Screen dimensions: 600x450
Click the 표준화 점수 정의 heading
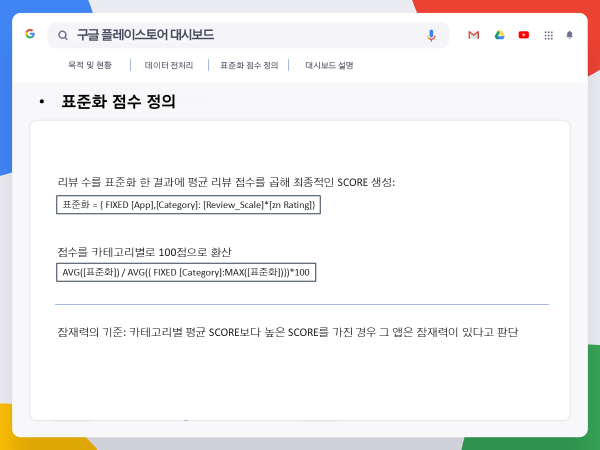pyautogui.click(x=118, y=101)
